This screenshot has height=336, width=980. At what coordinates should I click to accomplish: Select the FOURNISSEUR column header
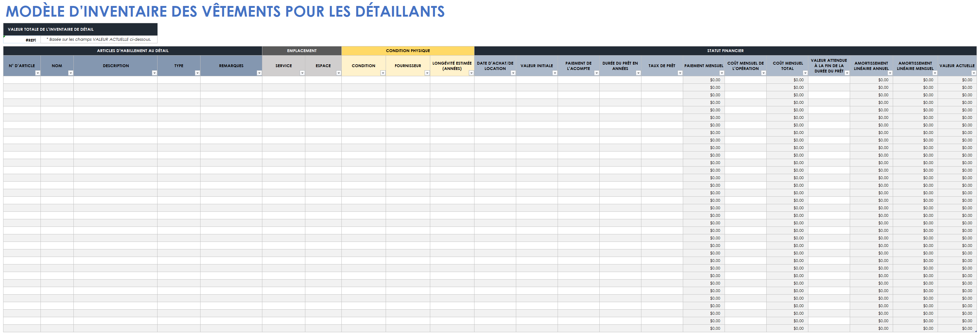(408, 66)
